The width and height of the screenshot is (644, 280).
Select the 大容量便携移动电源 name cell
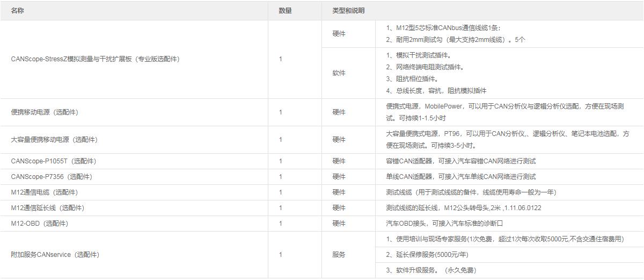[x=54, y=140]
